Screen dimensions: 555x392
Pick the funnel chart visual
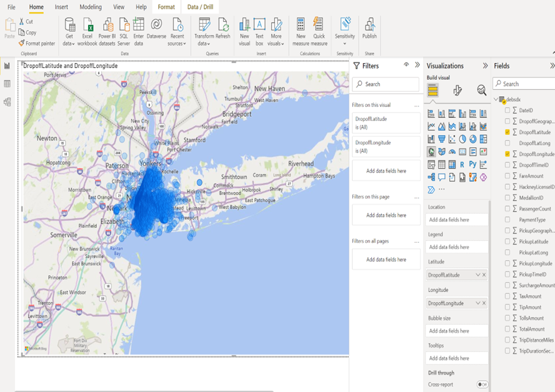[x=441, y=139]
